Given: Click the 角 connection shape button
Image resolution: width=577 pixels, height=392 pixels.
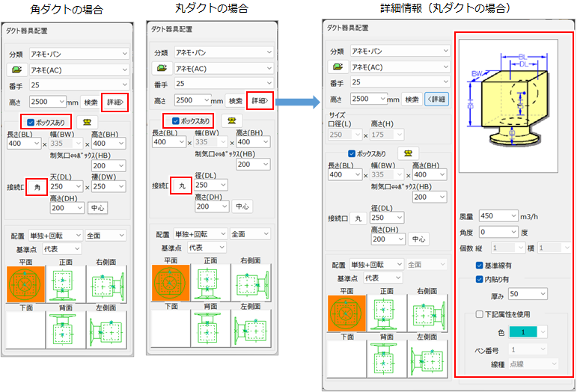Looking at the screenshot, I should (35, 186).
